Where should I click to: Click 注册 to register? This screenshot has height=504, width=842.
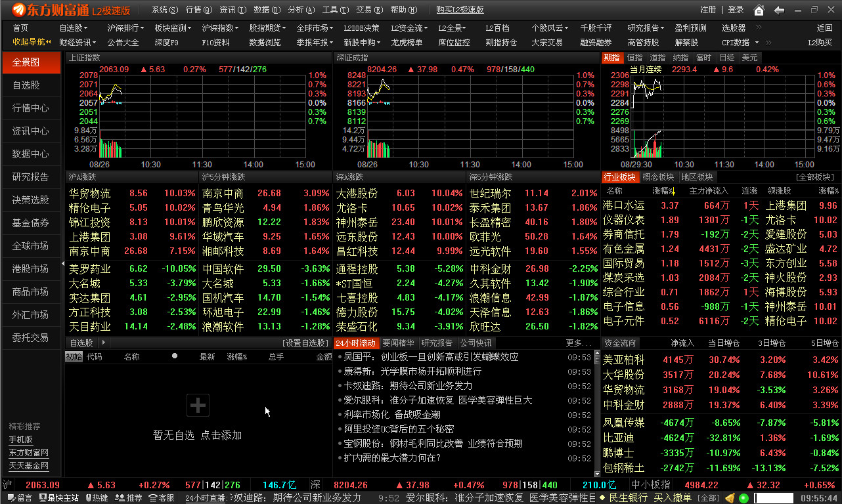(x=708, y=10)
